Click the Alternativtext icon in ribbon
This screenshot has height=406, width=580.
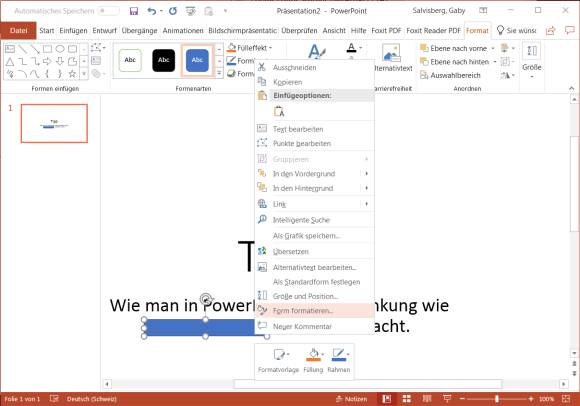click(x=391, y=53)
